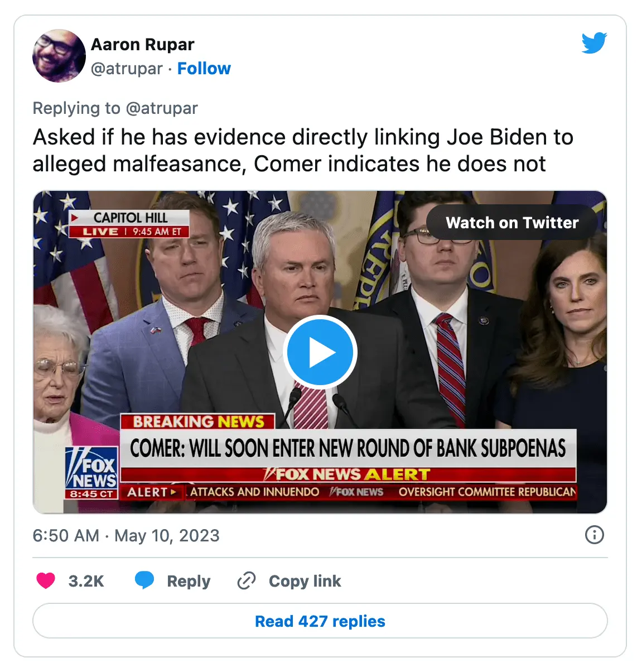Click the Replying to @atrupar mention
Screen dimensions: 637x672
tap(162, 108)
